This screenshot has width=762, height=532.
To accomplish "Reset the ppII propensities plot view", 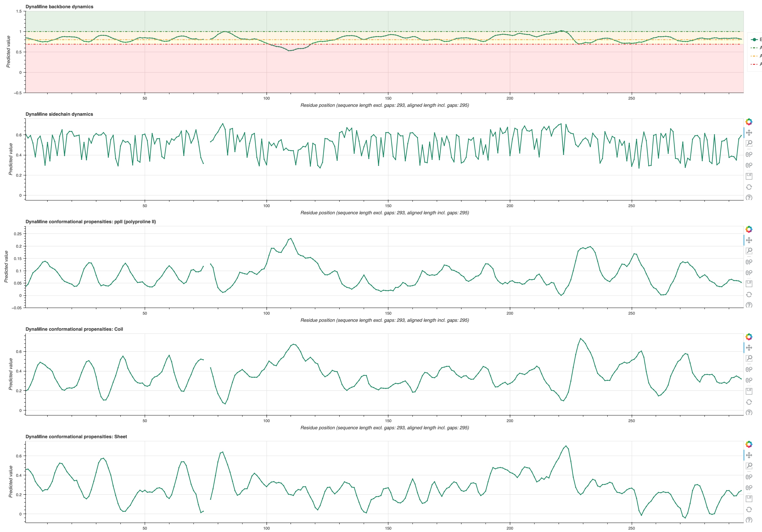I will (x=749, y=294).
